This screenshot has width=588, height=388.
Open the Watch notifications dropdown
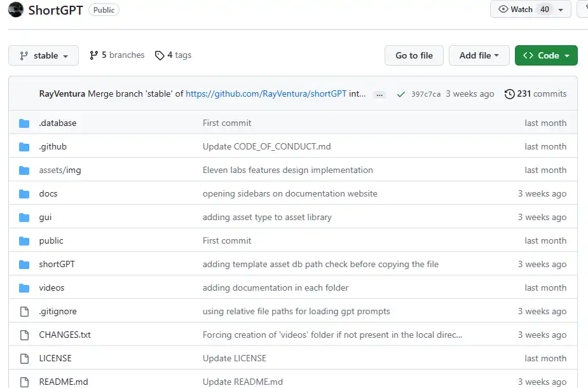pos(531,10)
